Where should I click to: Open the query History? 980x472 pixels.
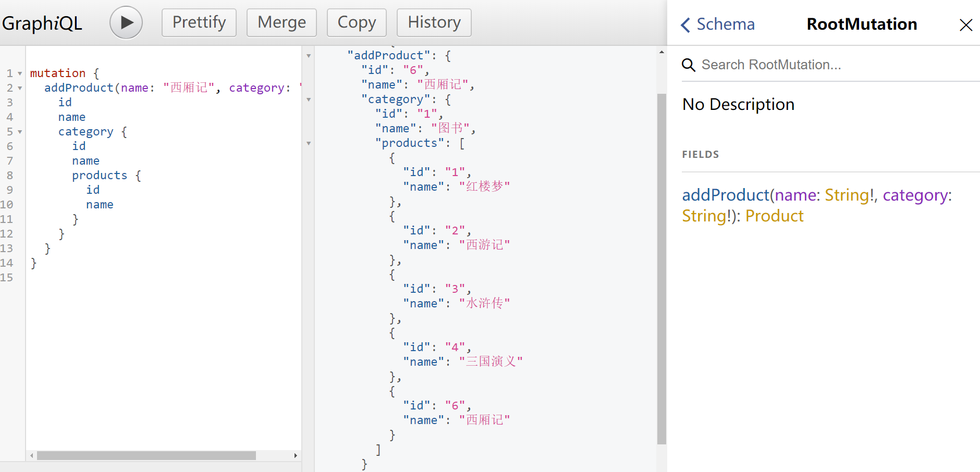434,22
